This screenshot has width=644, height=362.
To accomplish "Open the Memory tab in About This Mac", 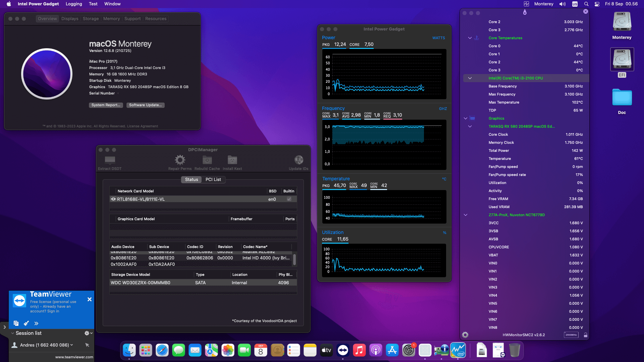I will [x=111, y=19].
